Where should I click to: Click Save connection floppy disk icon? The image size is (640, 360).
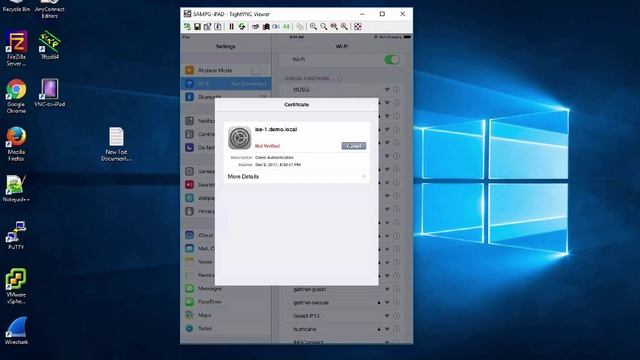click(x=197, y=27)
